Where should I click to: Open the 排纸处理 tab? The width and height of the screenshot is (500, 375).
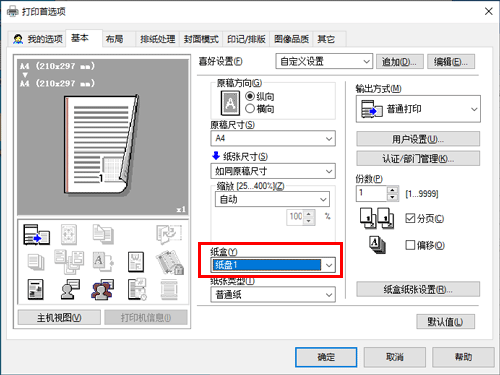pyautogui.click(x=158, y=39)
